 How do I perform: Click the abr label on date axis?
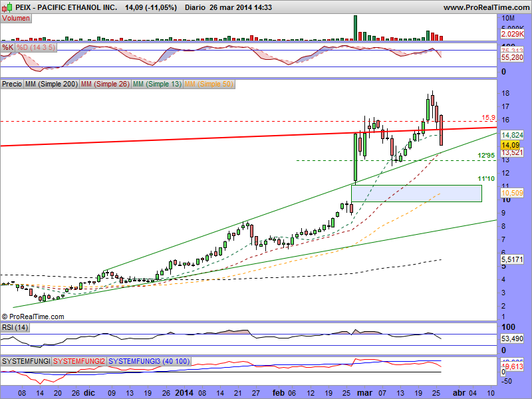459,393
